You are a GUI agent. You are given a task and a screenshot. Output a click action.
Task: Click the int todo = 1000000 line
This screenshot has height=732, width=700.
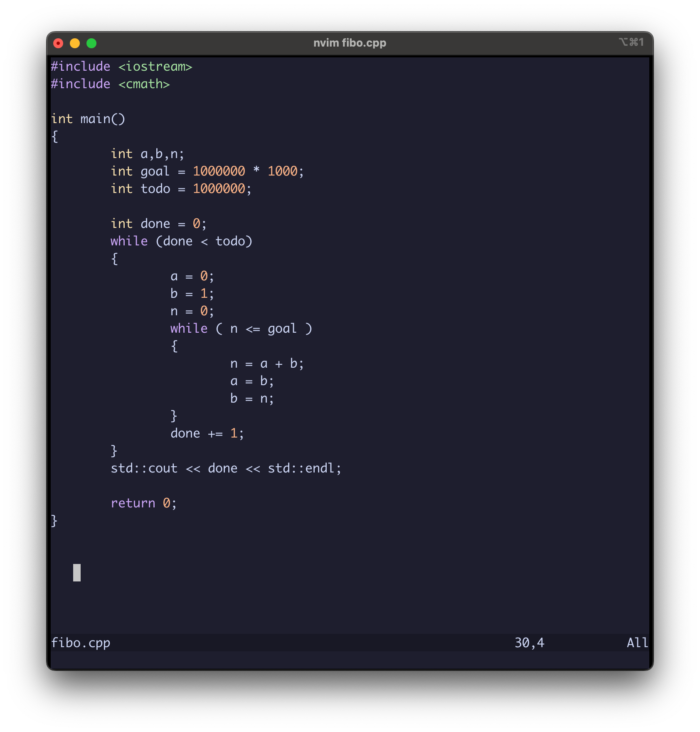point(181,188)
